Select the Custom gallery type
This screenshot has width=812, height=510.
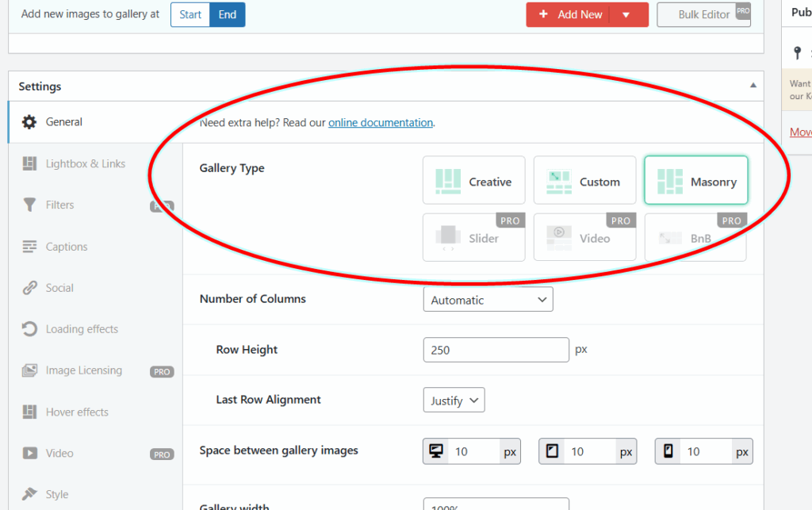(584, 182)
